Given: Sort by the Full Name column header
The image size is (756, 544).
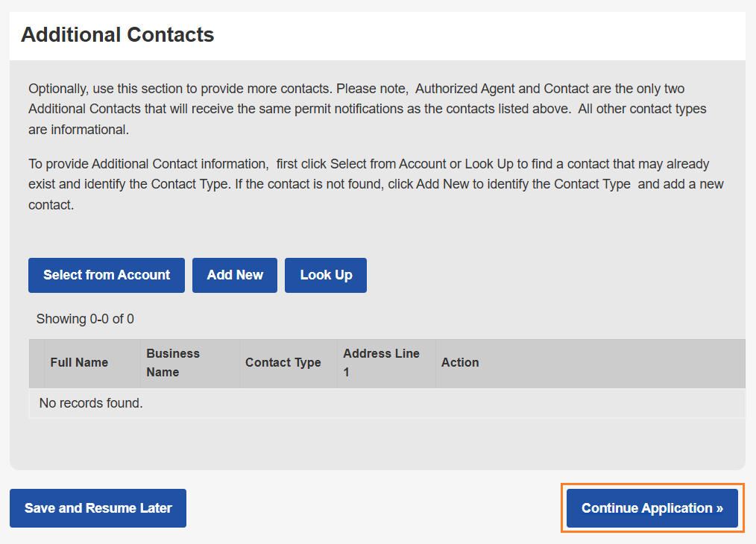Looking at the screenshot, I should point(79,363).
